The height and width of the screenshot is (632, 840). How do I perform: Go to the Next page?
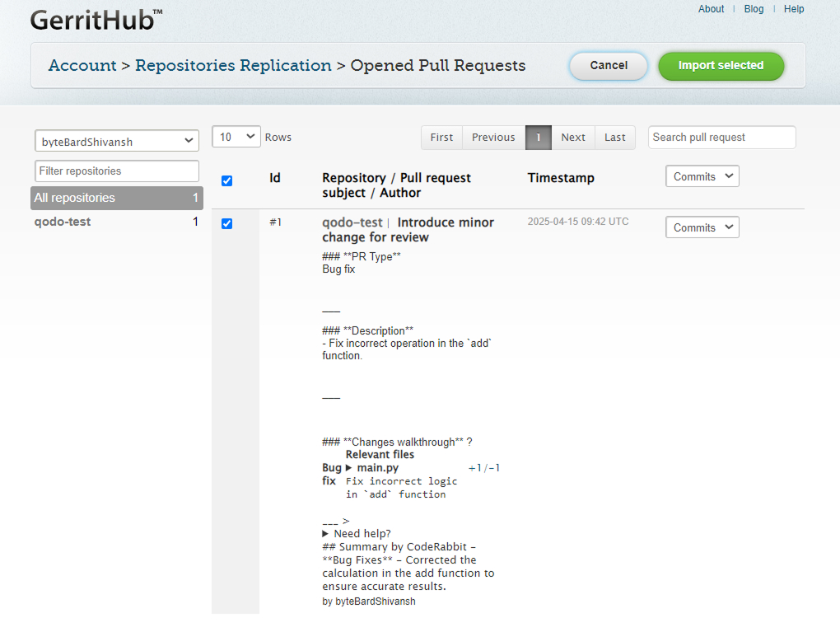(573, 138)
